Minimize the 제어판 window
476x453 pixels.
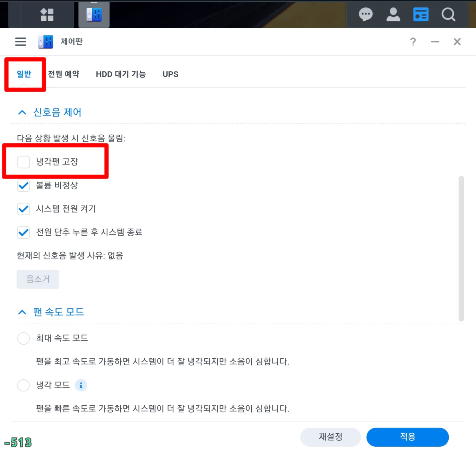click(x=435, y=42)
